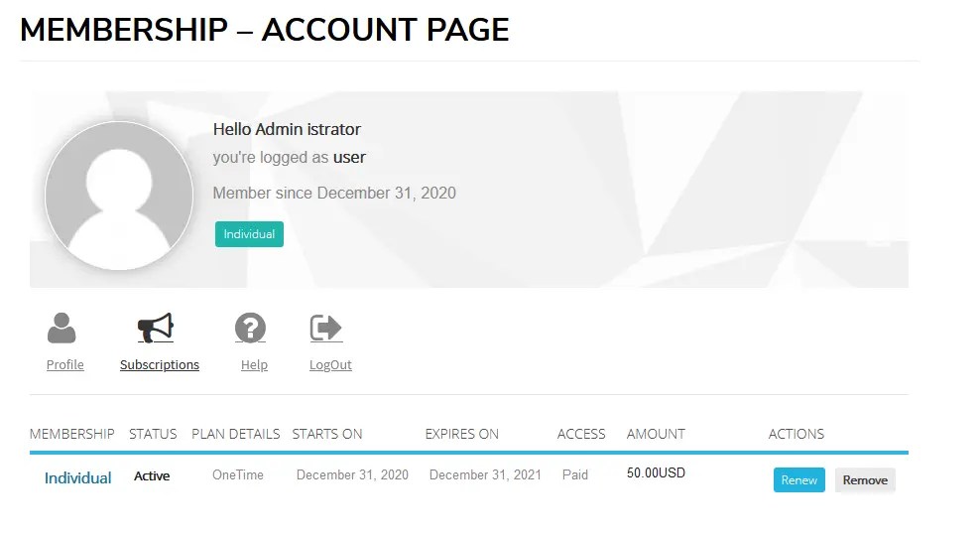This screenshot has width=980, height=537.
Task: Select the LogOut arrow icon
Action: pyautogui.click(x=326, y=329)
